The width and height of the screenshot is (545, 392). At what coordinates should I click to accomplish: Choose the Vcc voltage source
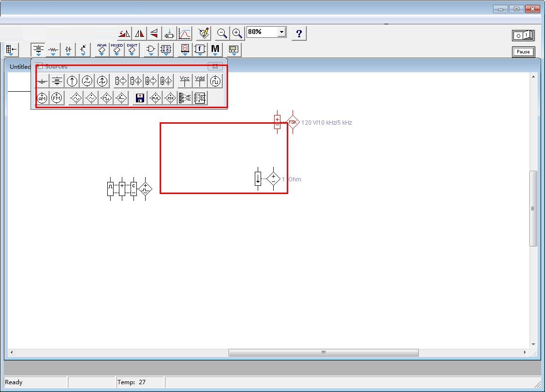click(x=185, y=81)
